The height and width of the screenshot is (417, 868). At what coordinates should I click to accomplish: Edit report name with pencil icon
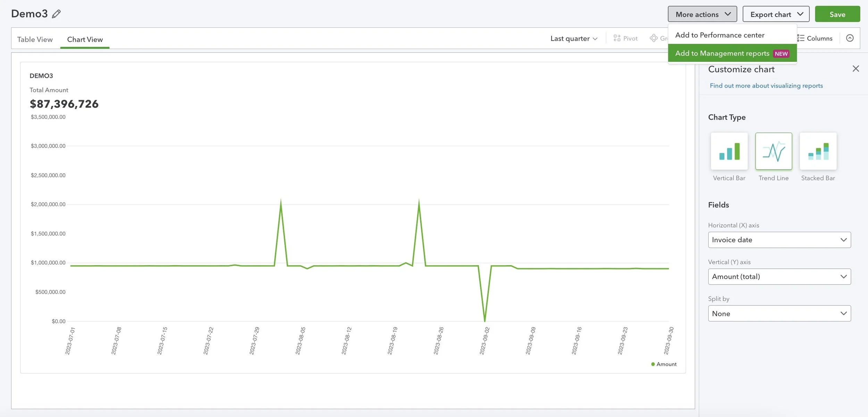click(56, 14)
